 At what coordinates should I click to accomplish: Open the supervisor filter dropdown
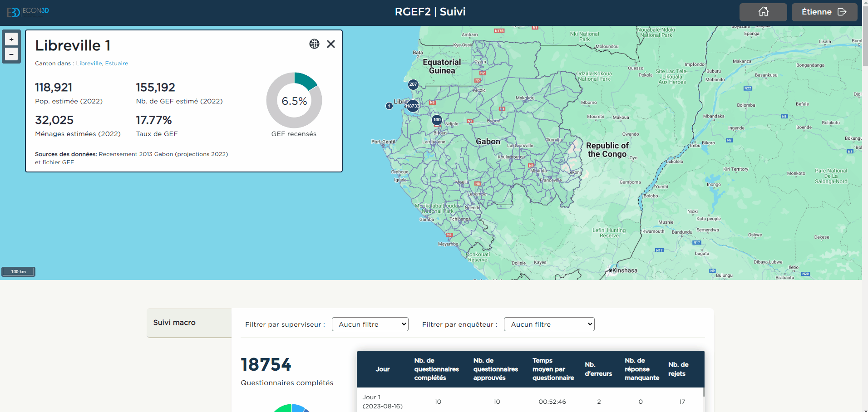tap(370, 324)
